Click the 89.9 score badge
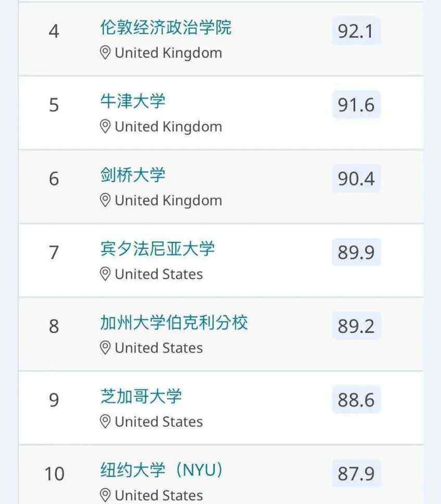This screenshot has width=441, height=504. 356,252
